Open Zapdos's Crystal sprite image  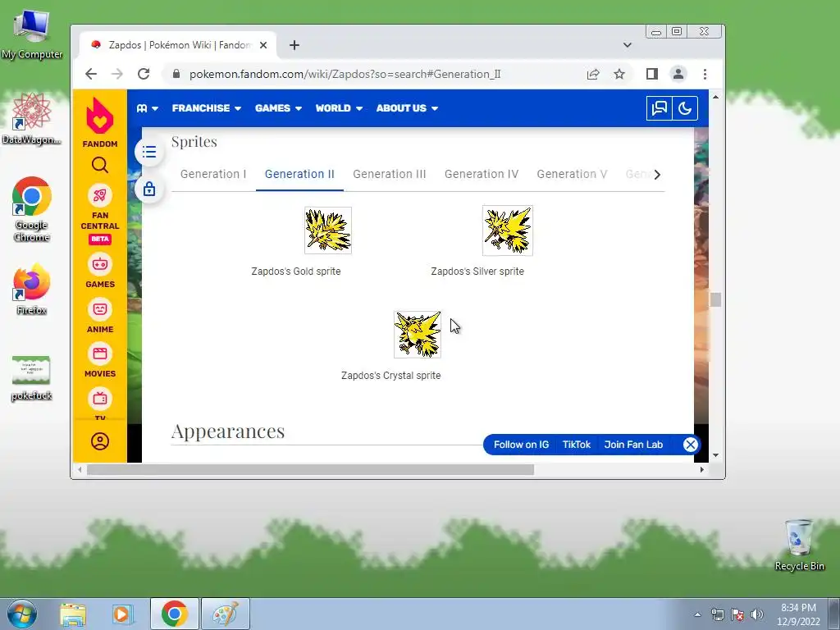pos(418,335)
